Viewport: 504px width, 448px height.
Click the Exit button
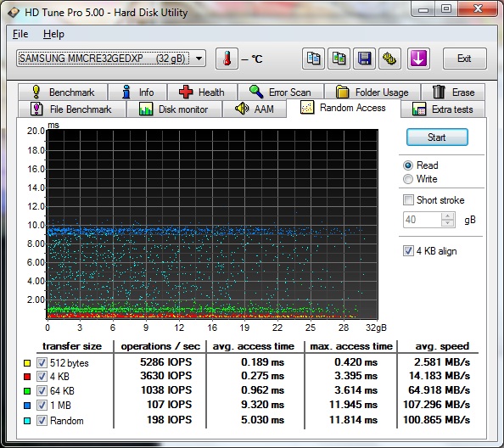pos(464,59)
